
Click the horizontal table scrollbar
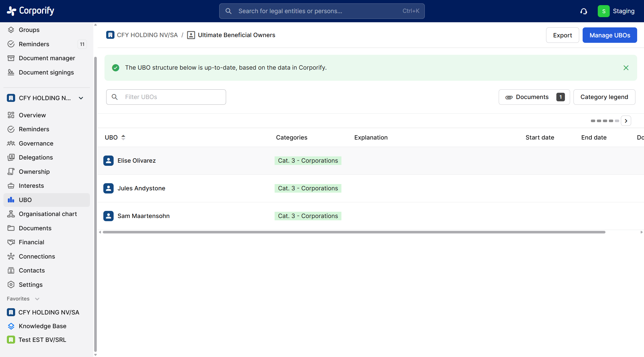(x=354, y=232)
